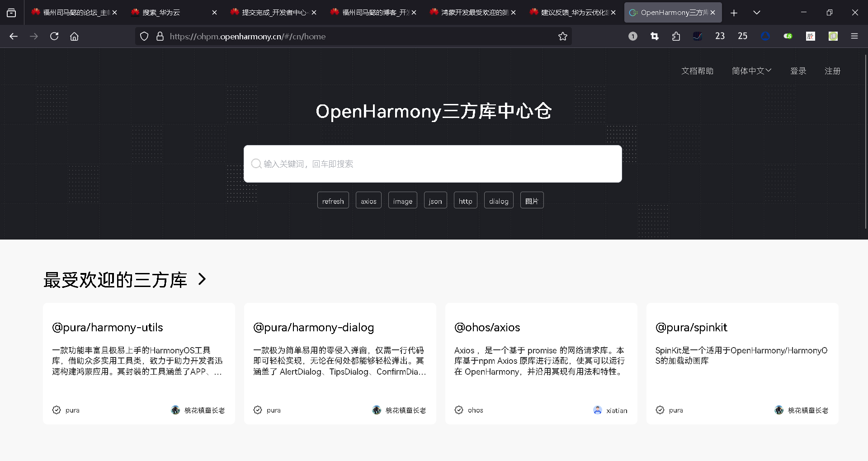Screen dimensions: 868x461
Task: Click the page vertical scrollbar
Action: click(865, 142)
